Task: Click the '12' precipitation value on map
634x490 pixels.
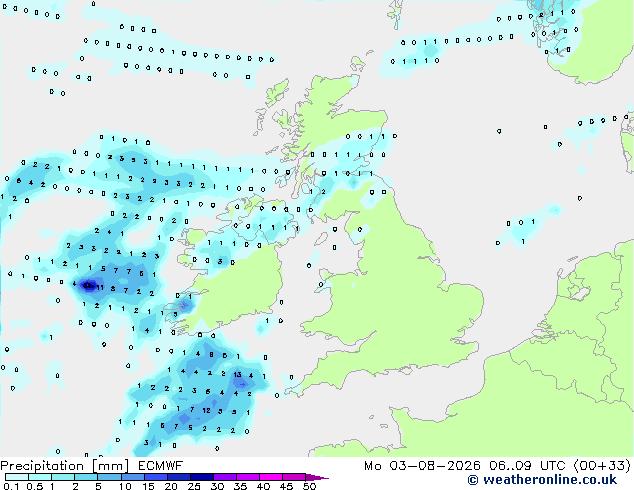Action: click(x=206, y=410)
